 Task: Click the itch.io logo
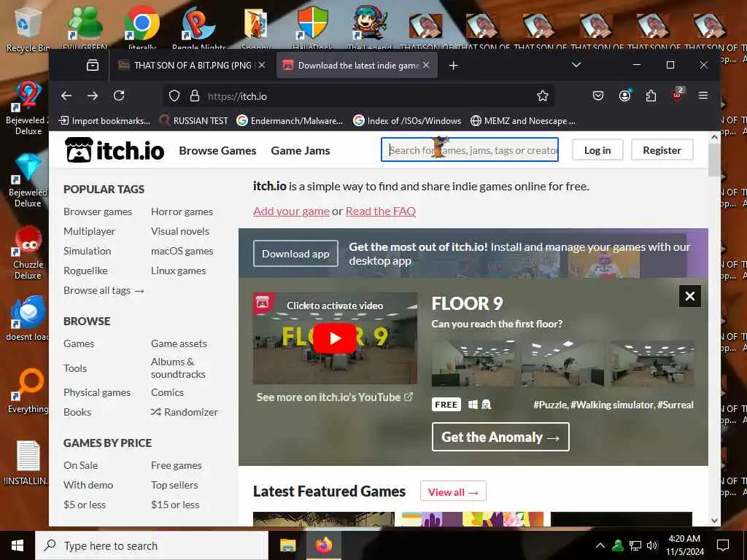pos(115,150)
